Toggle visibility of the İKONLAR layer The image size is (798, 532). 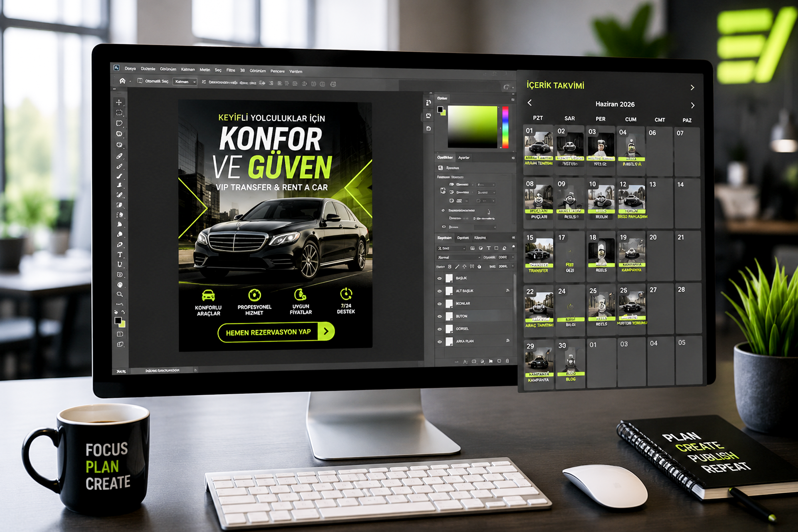[x=439, y=304]
